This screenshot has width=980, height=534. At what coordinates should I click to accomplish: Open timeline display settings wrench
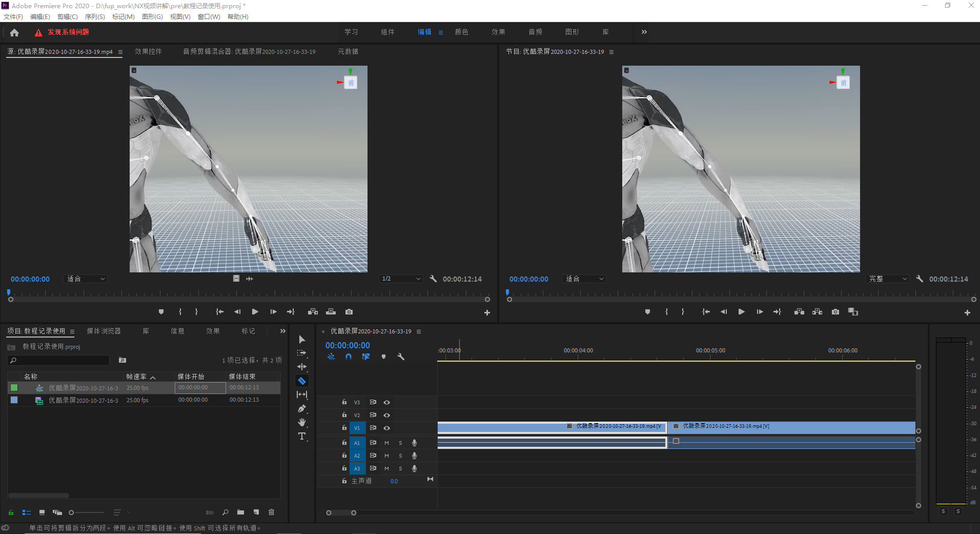click(x=401, y=357)
